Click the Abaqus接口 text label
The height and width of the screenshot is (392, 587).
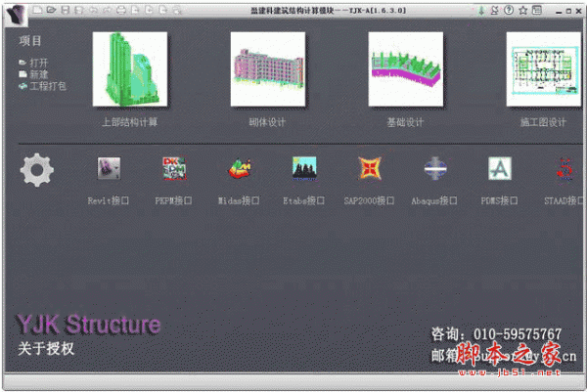point(434,200)
